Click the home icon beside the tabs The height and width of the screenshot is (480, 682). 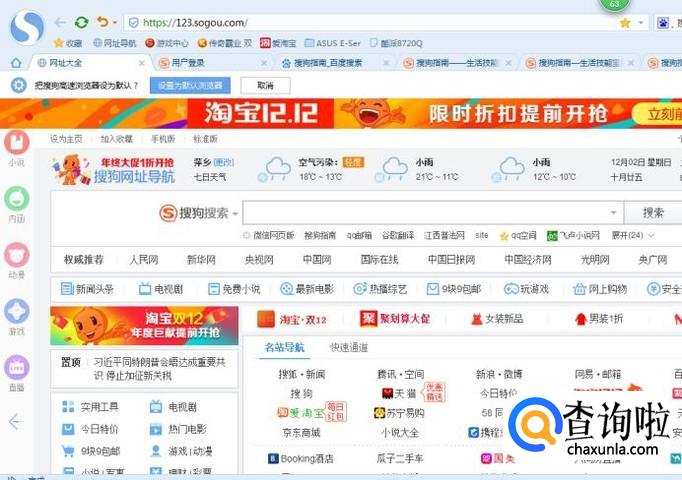click(x=16, y=63)
